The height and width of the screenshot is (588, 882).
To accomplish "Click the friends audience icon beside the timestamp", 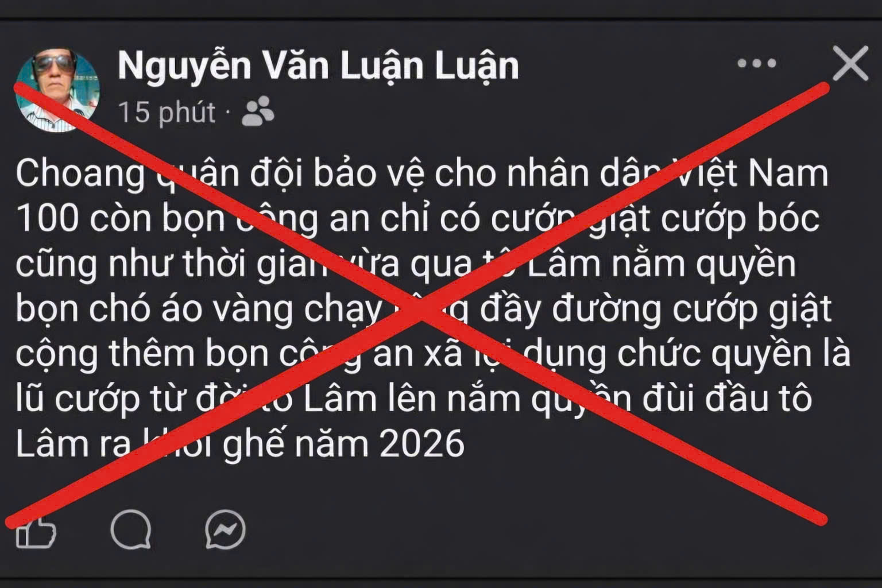I will click(258, 111).
